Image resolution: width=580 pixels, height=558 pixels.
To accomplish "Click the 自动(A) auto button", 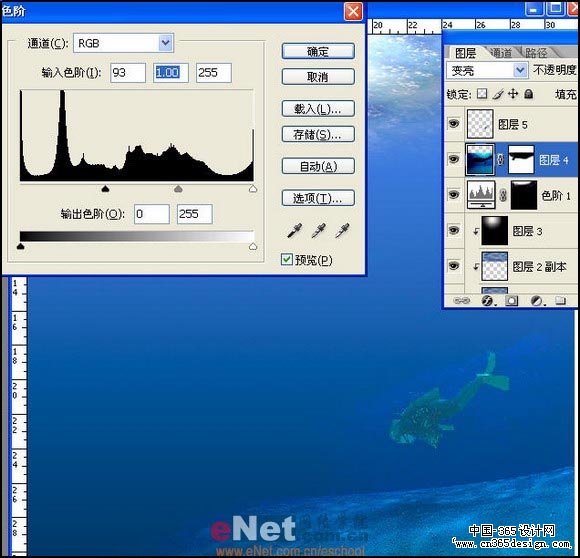I will [318, 166].
